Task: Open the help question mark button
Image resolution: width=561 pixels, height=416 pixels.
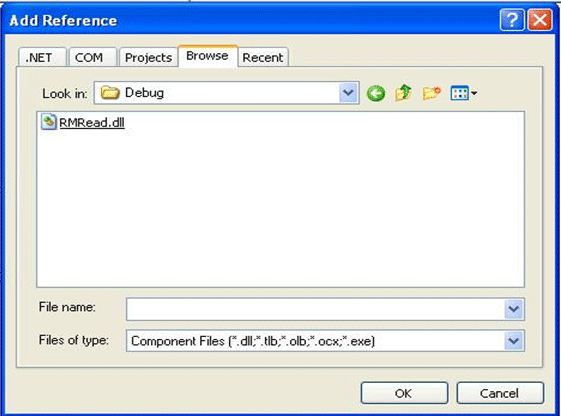Action: coord(512,20)
